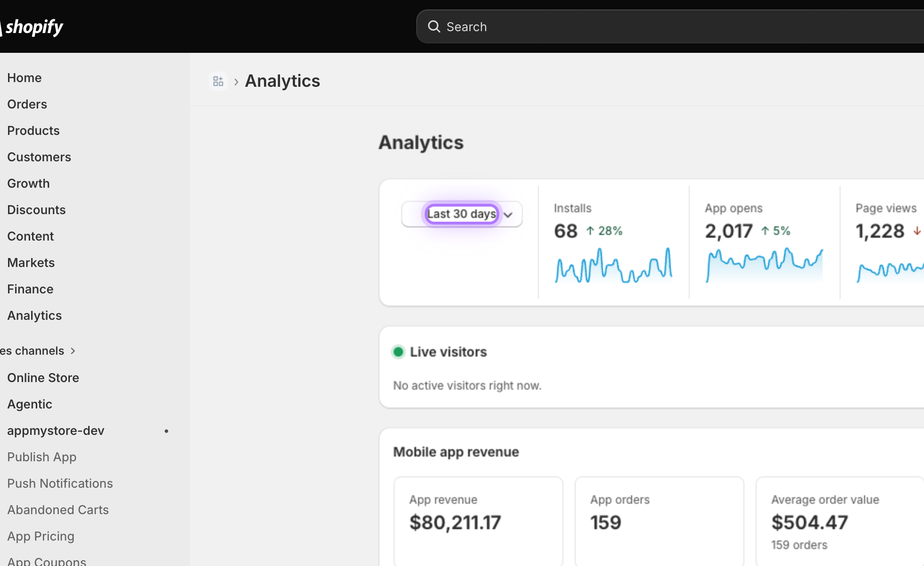The width and height of the screenshot is (924, 566).
Task: Open Push Notifications page
Action: pyautogui.click(x=60, y=483)
